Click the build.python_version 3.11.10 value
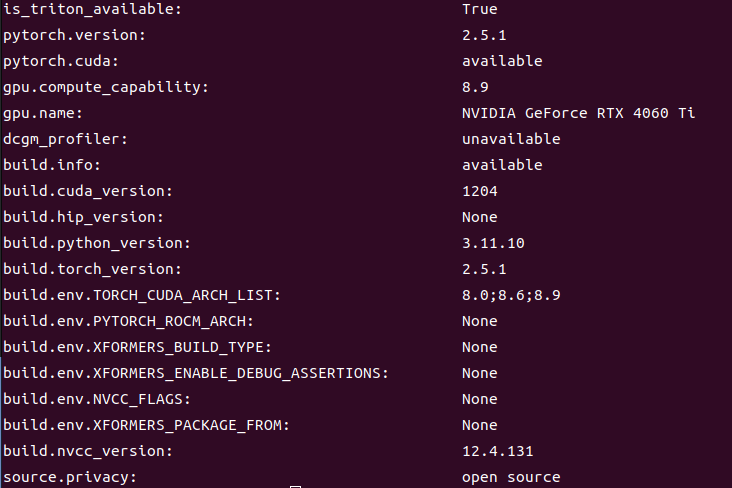Viewport: 732px width, 488px height. coord(493,243)
